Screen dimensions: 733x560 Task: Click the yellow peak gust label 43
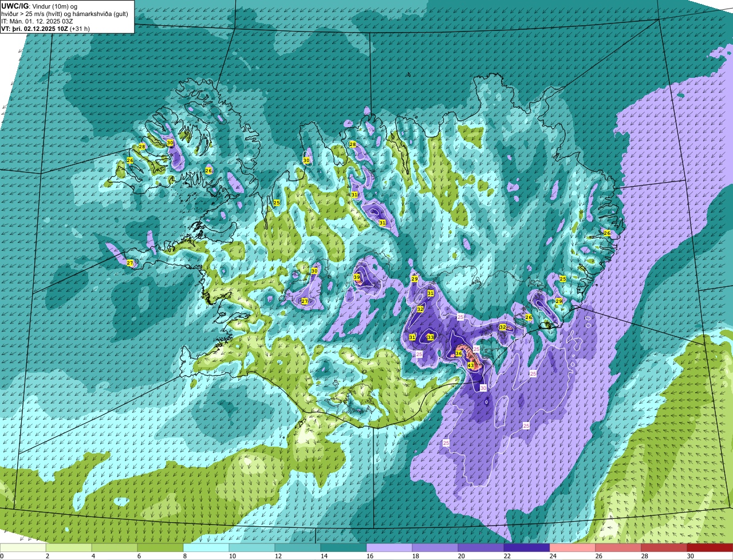coord(471,365)
